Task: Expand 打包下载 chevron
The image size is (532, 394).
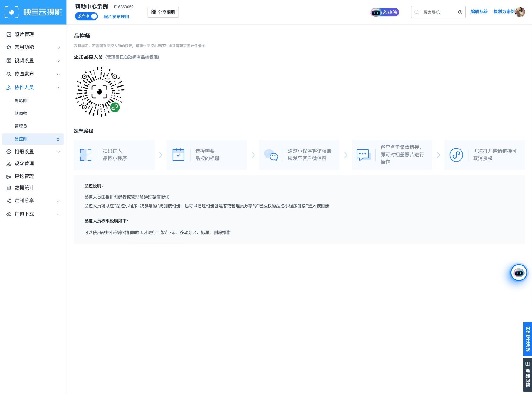Action: [58, 214]
